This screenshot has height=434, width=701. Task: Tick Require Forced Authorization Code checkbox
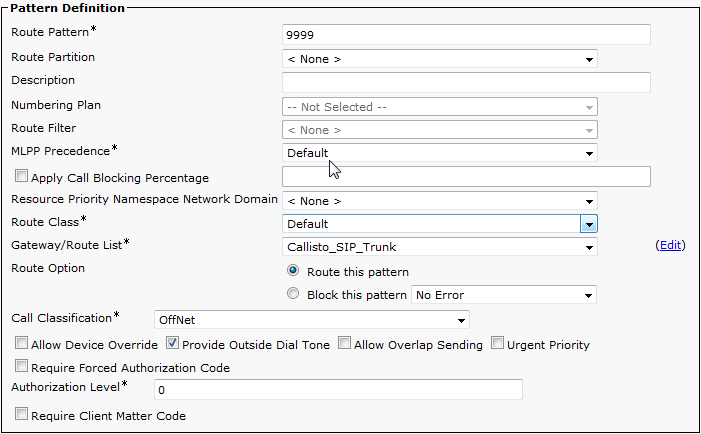pos(21,366)
